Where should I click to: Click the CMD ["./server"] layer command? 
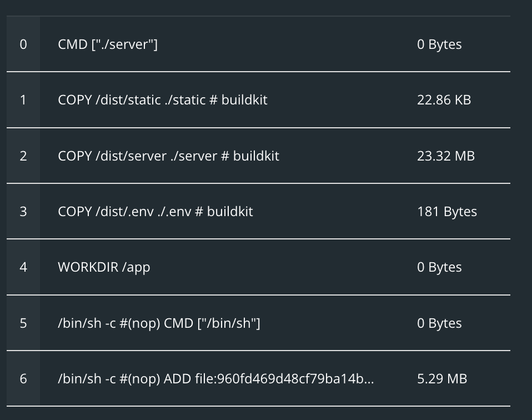click(x=108, y=44)
